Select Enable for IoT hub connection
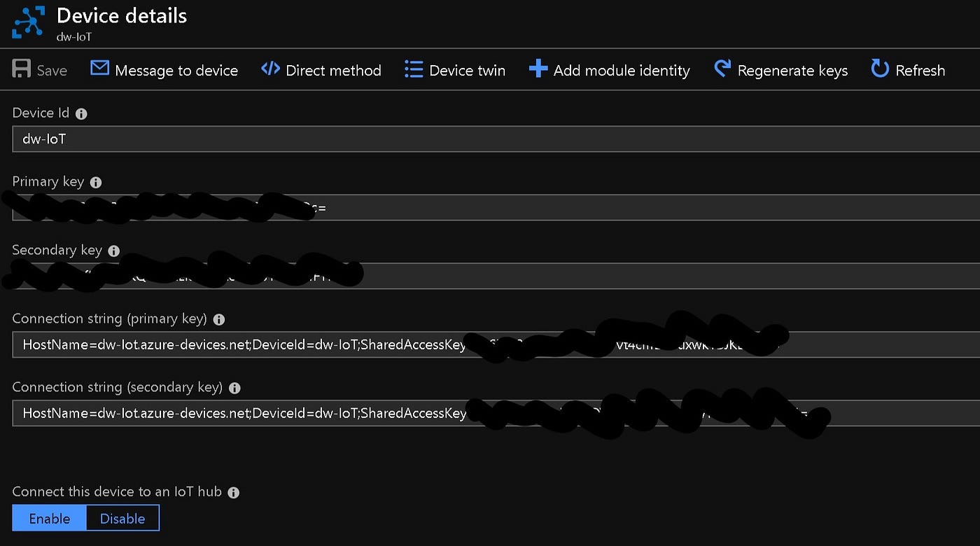980x546 pixels. [x=50, y=518]
